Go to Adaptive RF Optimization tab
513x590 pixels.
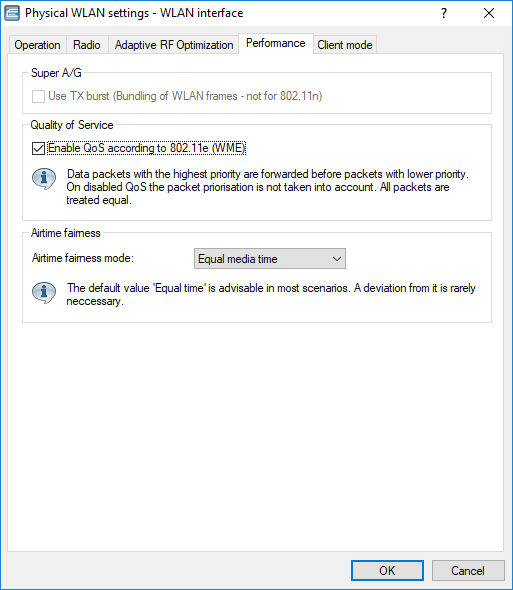(174, 45)
